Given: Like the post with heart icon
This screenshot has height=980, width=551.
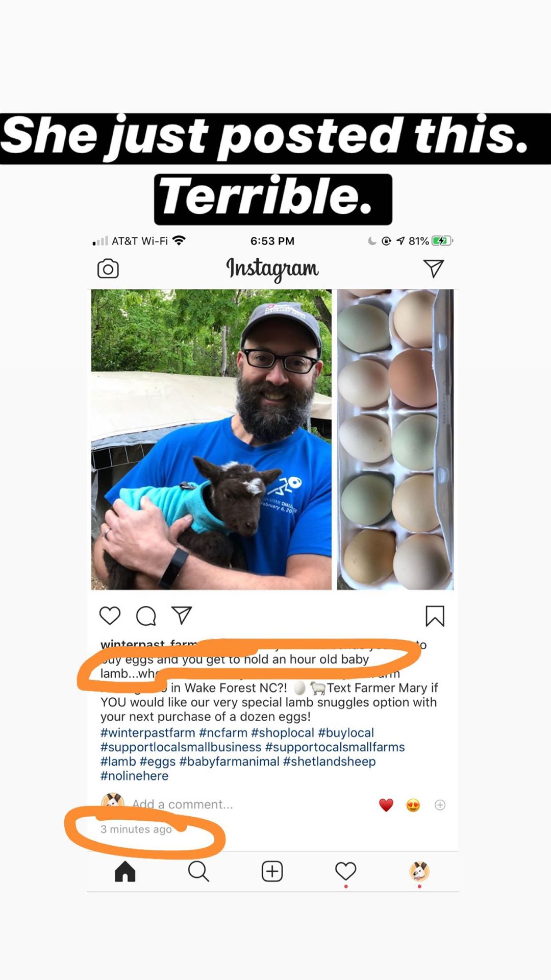Looking at the screenshot, I should pos(110,616).
